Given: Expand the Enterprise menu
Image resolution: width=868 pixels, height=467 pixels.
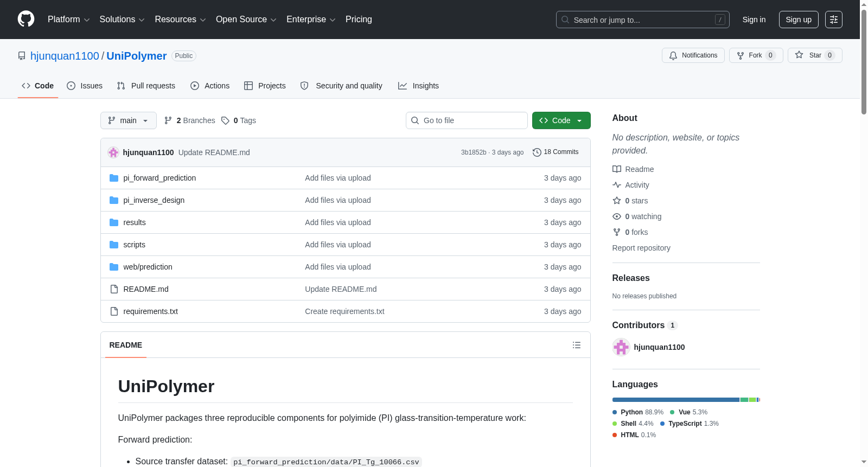Looking at the screenshot, I should (x=311, y=20).
